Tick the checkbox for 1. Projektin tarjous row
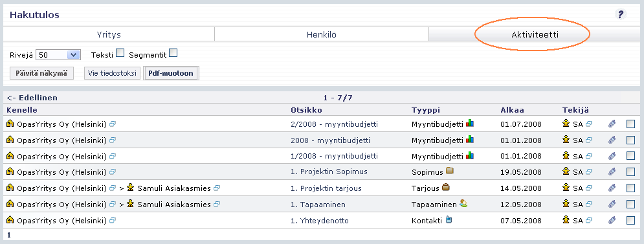Screen dimensions: 644x244 (x=630, y=188)
